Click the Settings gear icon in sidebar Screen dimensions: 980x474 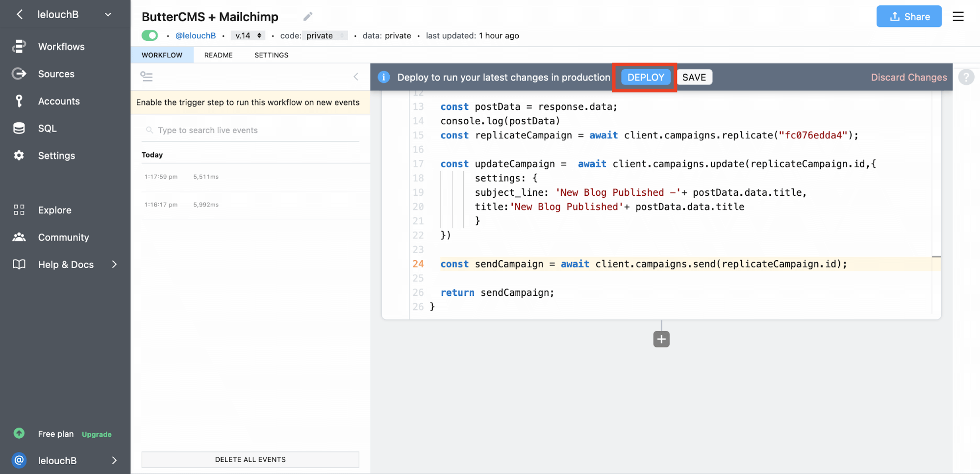(x=19, y=156)
